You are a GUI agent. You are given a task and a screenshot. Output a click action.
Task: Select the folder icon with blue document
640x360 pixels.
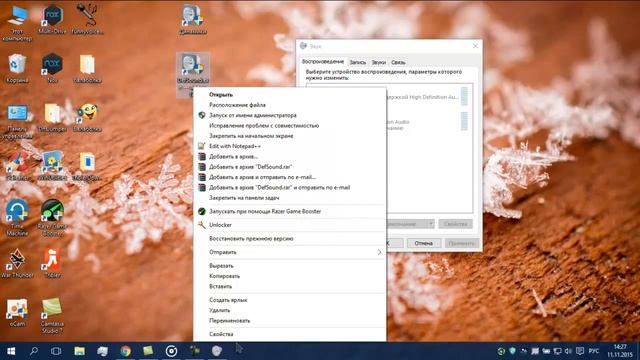[x=87, y=166]
